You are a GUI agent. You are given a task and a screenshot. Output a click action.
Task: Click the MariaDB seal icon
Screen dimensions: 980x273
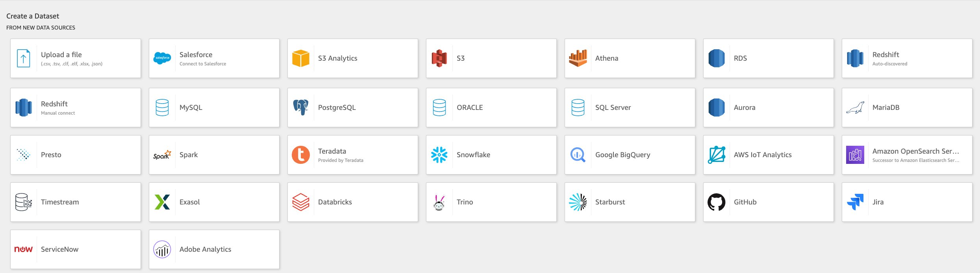coord(855,108)
